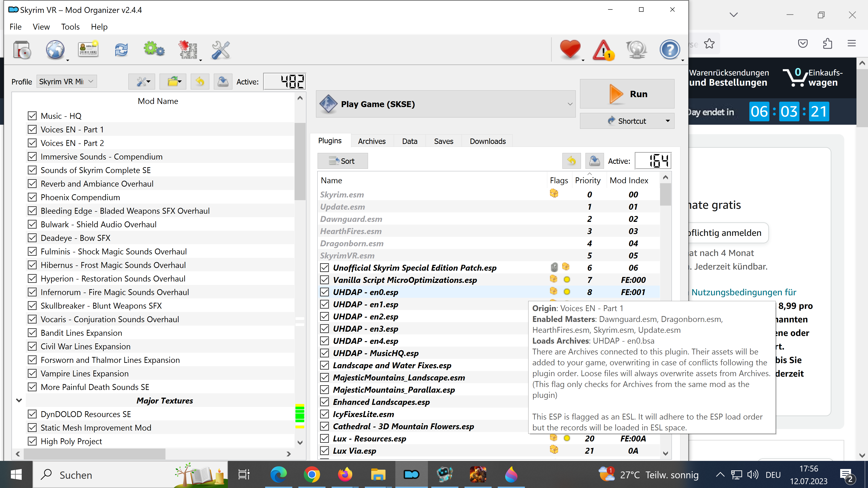Open the Tools menu
The width and height of the screenshot is (868, 488).
(70, 27)
